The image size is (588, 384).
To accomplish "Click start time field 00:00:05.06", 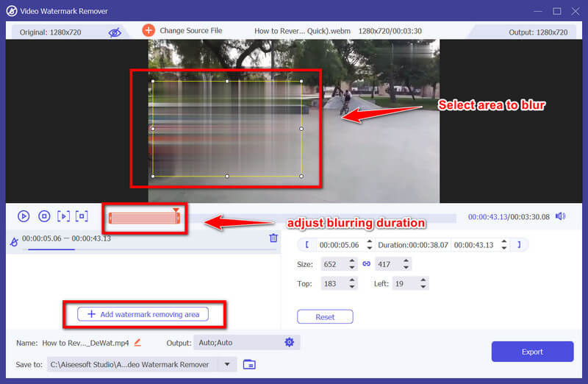I will click(x=339, y=245).
